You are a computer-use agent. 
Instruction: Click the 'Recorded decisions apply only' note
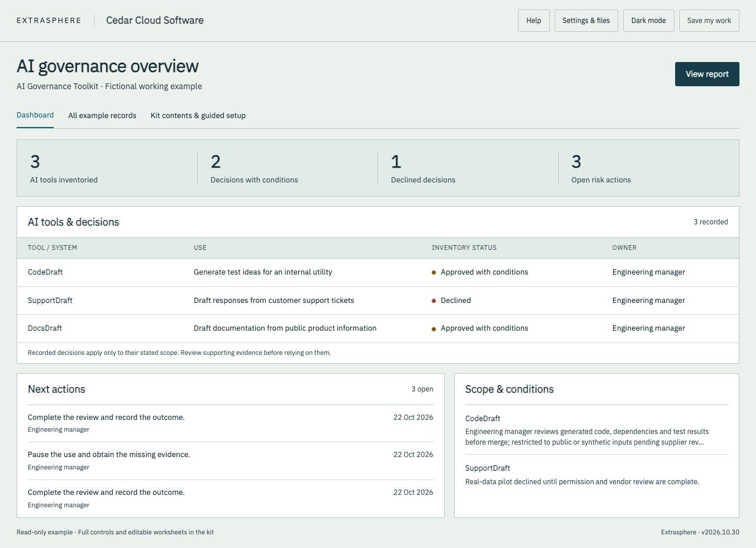point(179,353)
